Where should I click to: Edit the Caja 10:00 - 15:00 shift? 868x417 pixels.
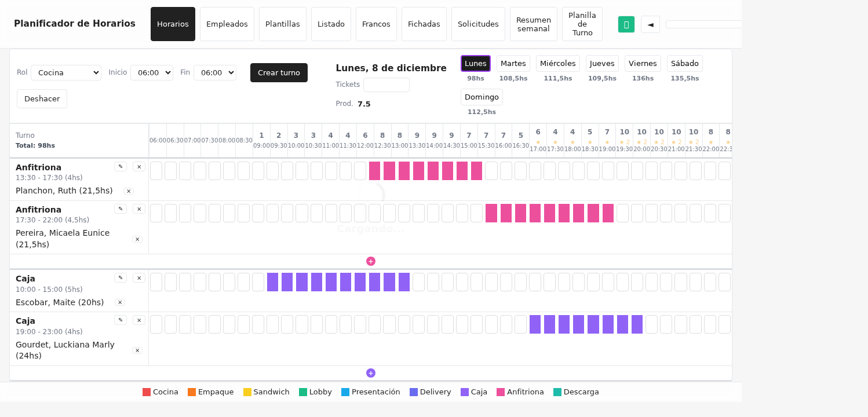121,278
